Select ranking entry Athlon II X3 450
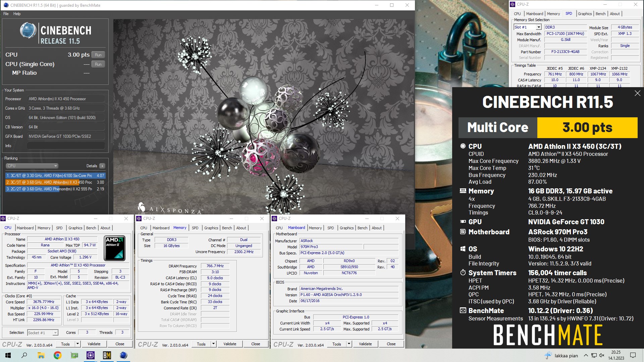The image size is (644, 362). click(x=55, y=182)
